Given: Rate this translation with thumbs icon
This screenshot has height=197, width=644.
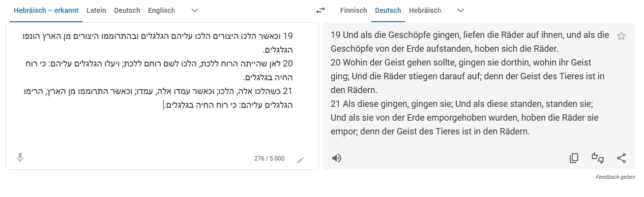Looking at the screenshot, I should click(598, 158).
